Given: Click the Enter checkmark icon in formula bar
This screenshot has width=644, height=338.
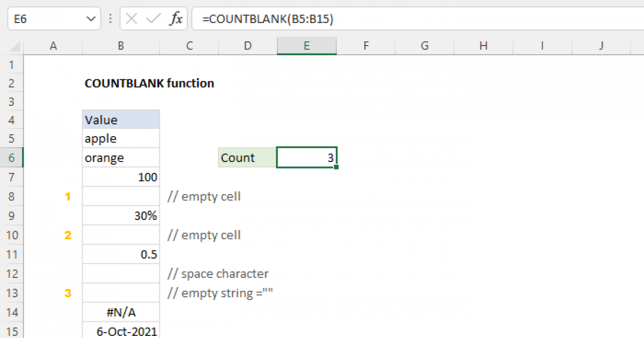Looking at the screenshot, I should (153, 19).
